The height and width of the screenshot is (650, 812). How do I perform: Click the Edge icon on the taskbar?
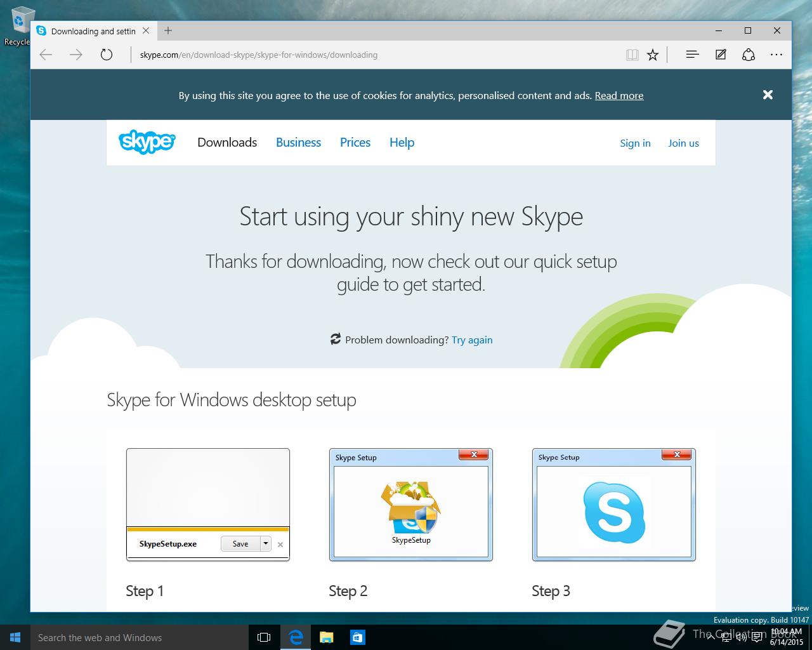(x=296, y=637)
